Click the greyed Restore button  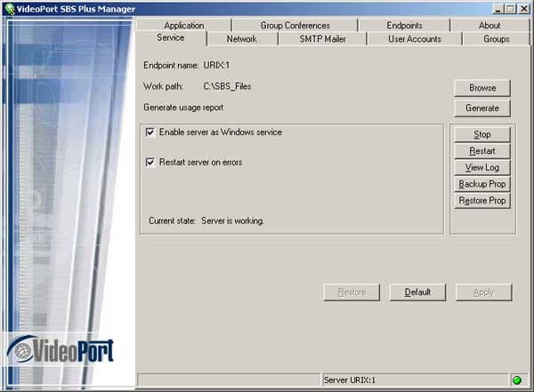tap(352, 292)
